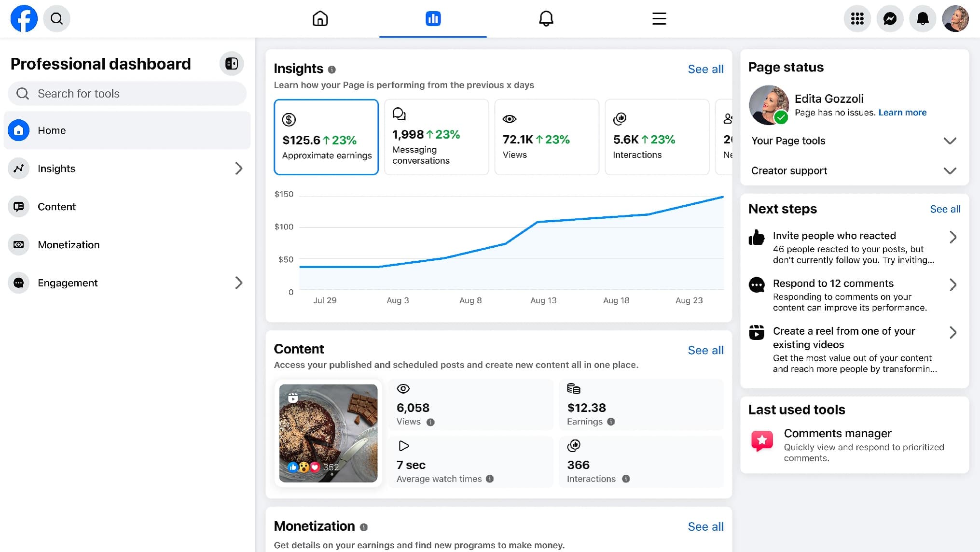Open the notifications bell icon

point(922,18)
